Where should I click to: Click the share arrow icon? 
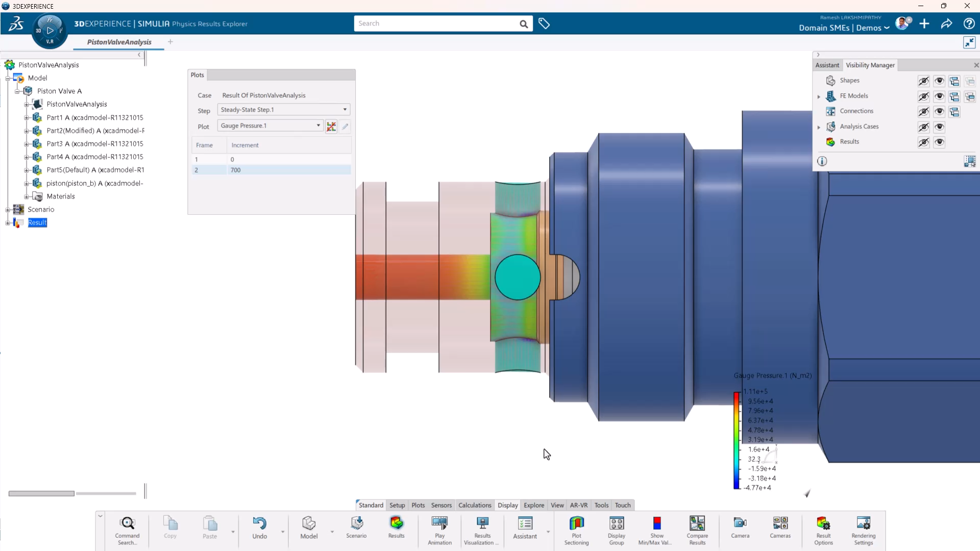click(947, 23)
